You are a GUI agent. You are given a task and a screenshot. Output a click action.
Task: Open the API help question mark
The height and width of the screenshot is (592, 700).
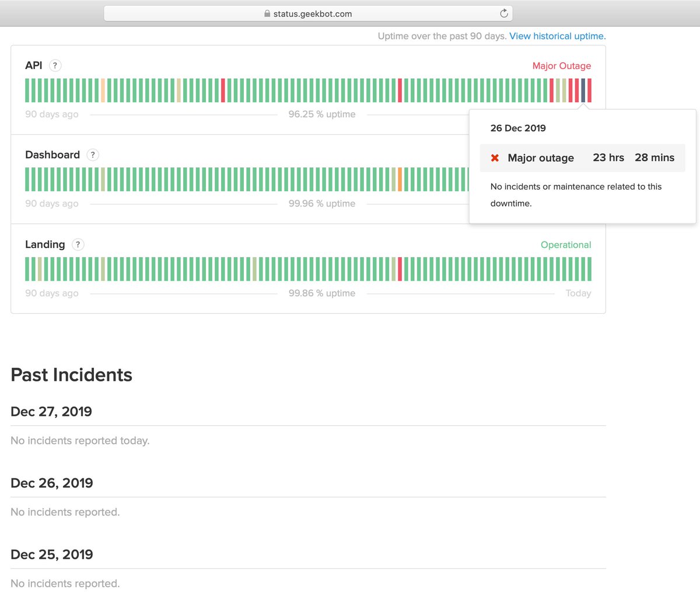(x=55, y=65)
